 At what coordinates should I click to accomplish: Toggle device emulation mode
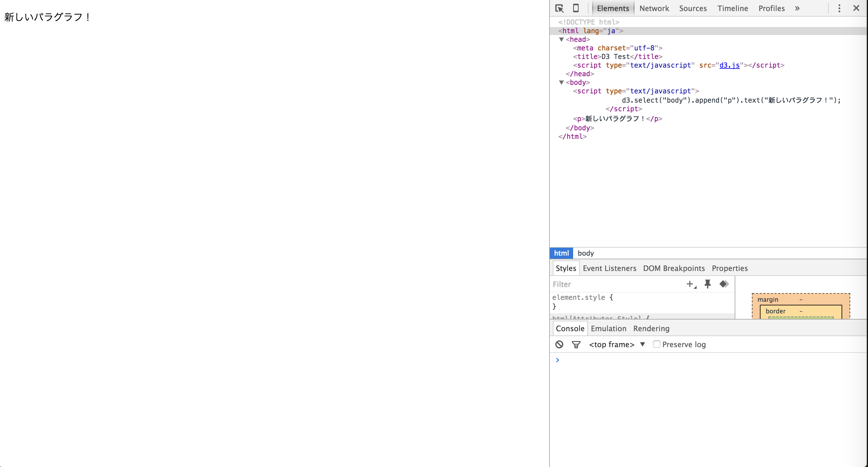pos(576,8)
